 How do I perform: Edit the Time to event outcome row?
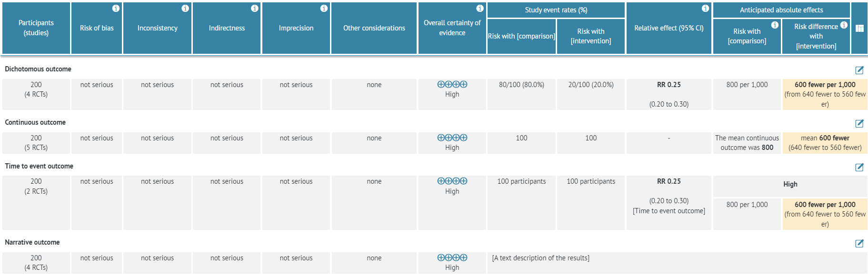[859, 167]
